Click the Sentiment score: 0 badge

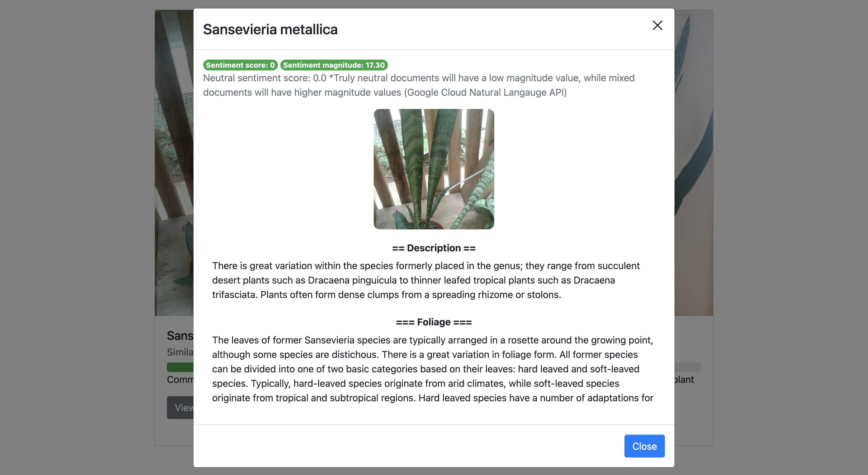(x=240, y=65)
